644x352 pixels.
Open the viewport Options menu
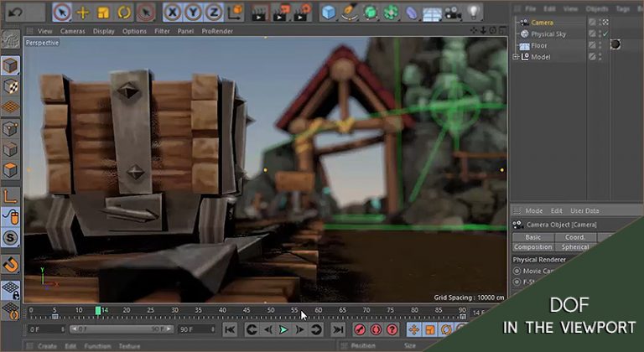point(134,31)
